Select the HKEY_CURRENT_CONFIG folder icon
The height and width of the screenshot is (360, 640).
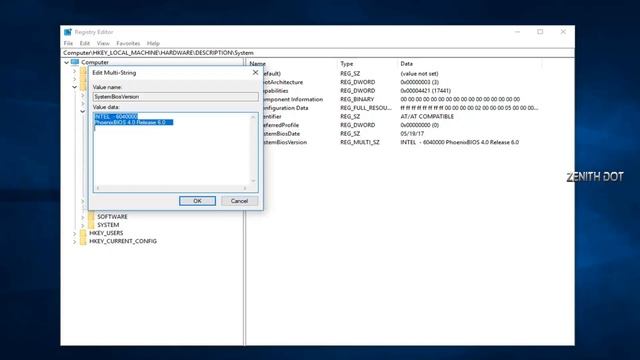(x=83, y=241)
